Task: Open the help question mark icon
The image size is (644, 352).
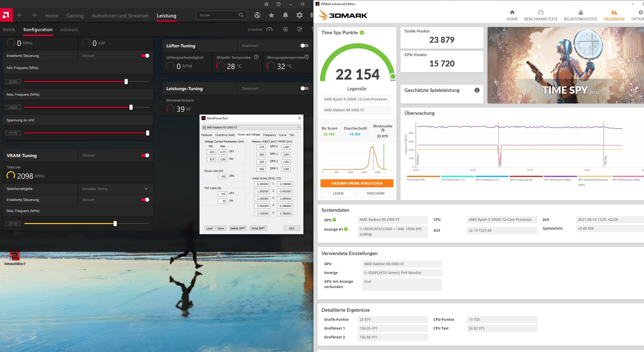Action: pos(278,4)
